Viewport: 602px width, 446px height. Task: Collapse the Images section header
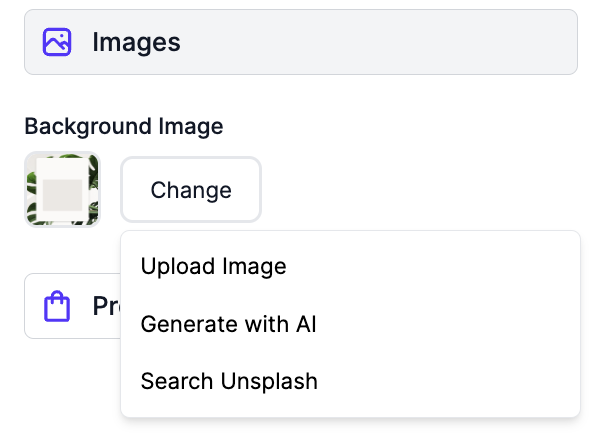pyautogui.click(x=301, y=42)
